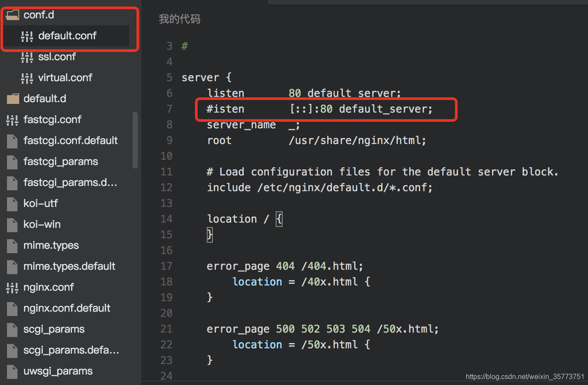
Task: Open mime.types.default file
Action: point(69,266)
